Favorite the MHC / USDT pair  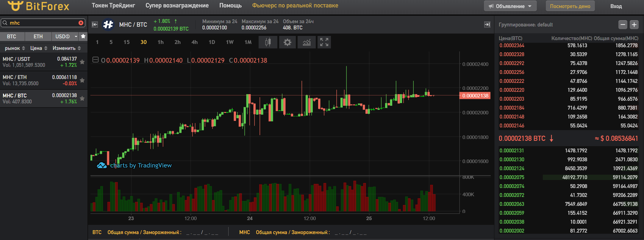(x=82, y=62)
